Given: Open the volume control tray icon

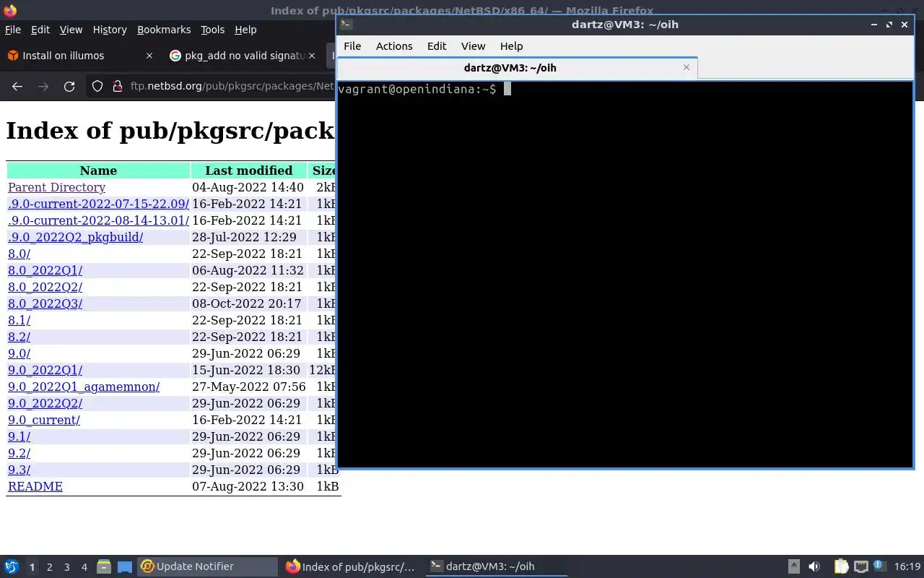Looking at the screenshot, I should pos(814,566).
